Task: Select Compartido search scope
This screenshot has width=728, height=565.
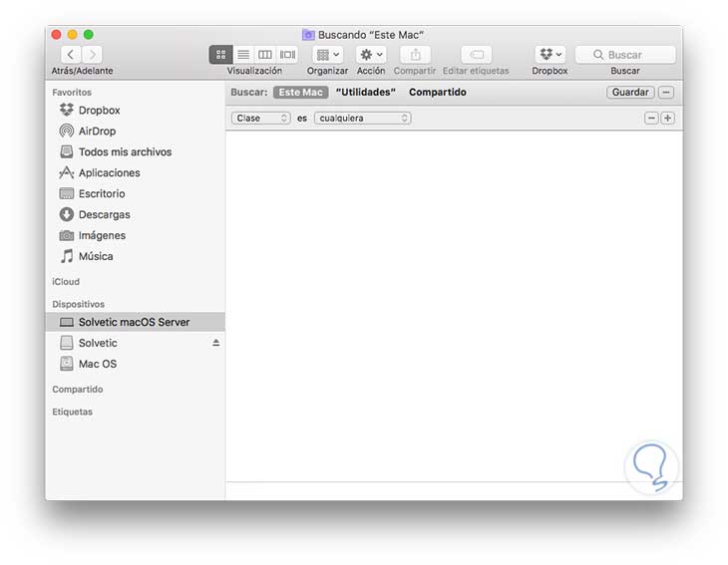Action: click(438, 93)
